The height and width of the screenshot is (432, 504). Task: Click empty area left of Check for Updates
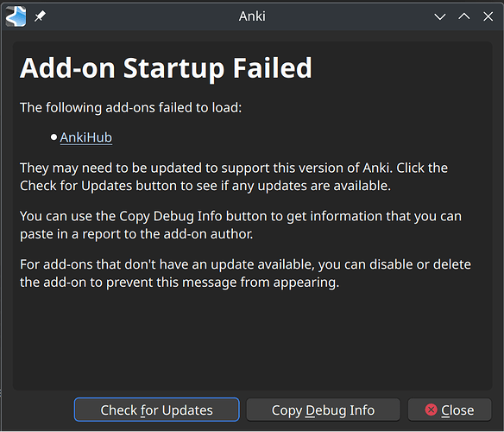coord(41,410)
